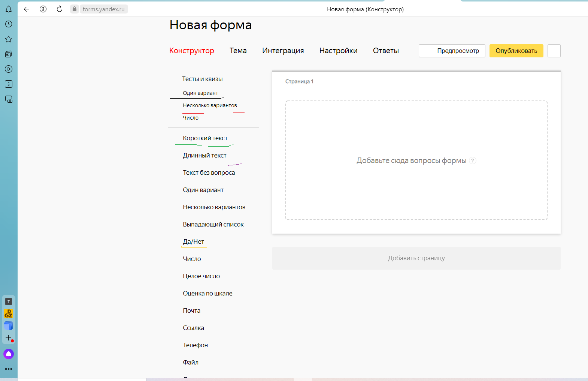Click the play circle icon in sidebar
The width and height of the screenshot is (588, 381).
[x=9, y=69]
